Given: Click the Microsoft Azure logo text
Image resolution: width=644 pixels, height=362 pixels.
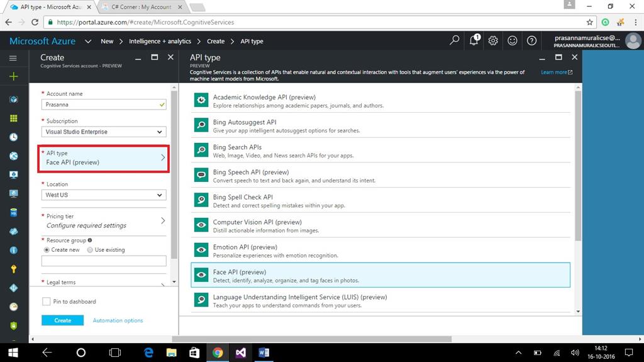Looking at the screenshot, I should pyautogui.click(x=42, y=41).
